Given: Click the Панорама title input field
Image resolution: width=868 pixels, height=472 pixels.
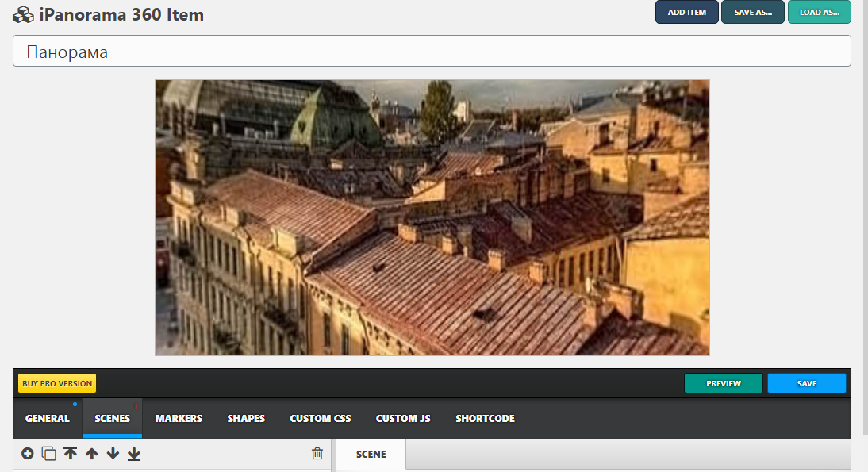Looking at the screenshot, I should 432,52.
